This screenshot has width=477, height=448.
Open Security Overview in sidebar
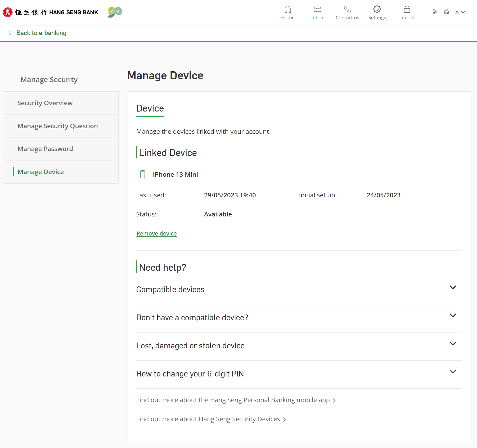coord(45,103)
